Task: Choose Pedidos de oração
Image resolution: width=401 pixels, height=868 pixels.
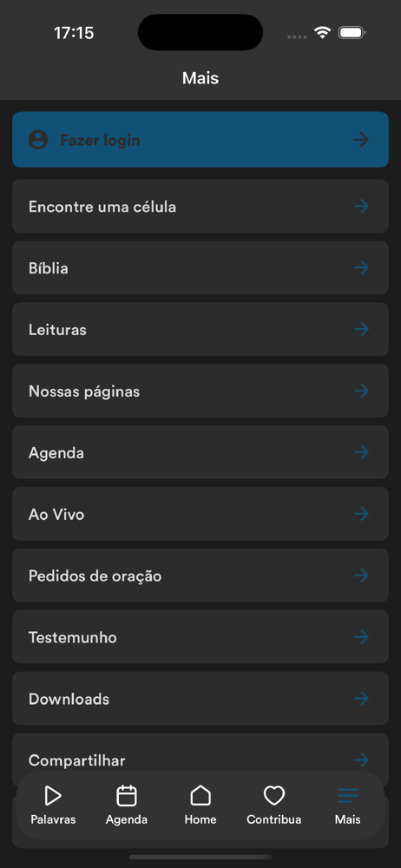Action: coord(200,575)
